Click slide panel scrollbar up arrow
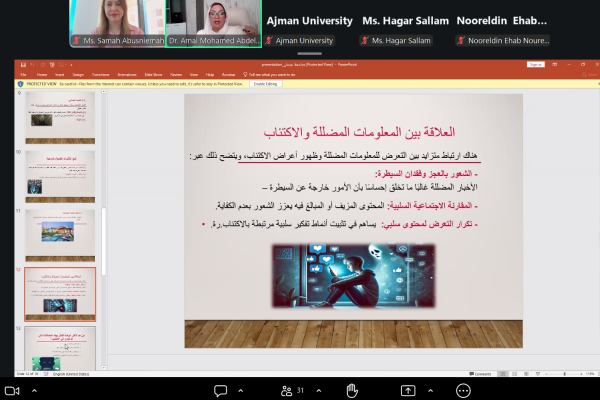 click(104, 92)
